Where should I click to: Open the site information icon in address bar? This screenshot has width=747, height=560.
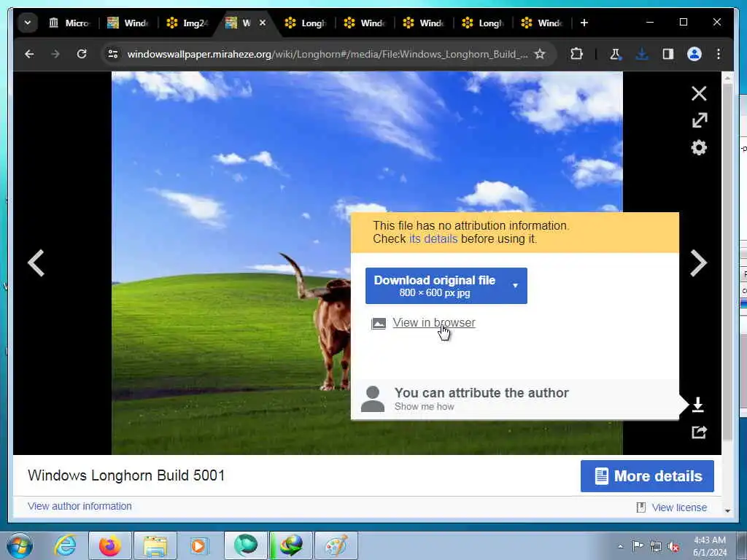pyautogui.click(x=113, y=54)
